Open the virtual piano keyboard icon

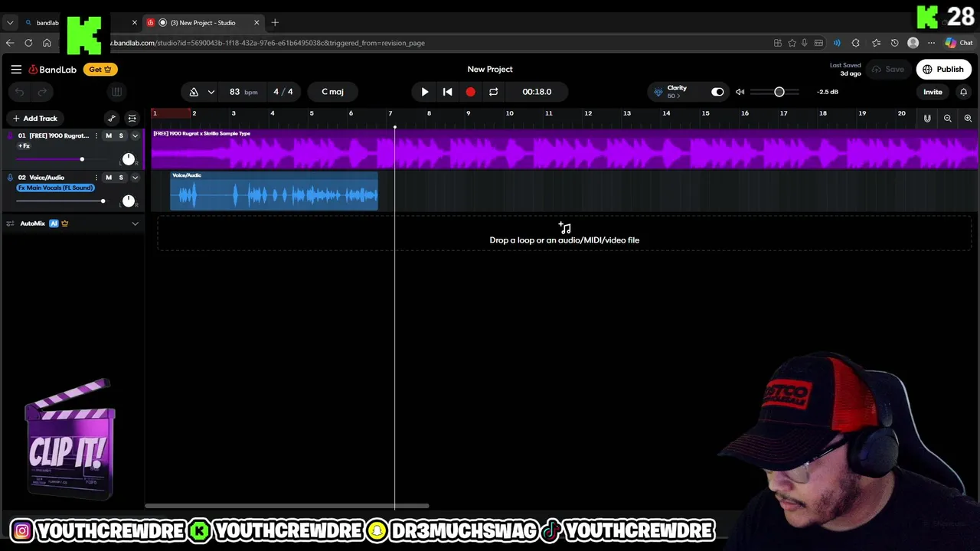[116, 92]
